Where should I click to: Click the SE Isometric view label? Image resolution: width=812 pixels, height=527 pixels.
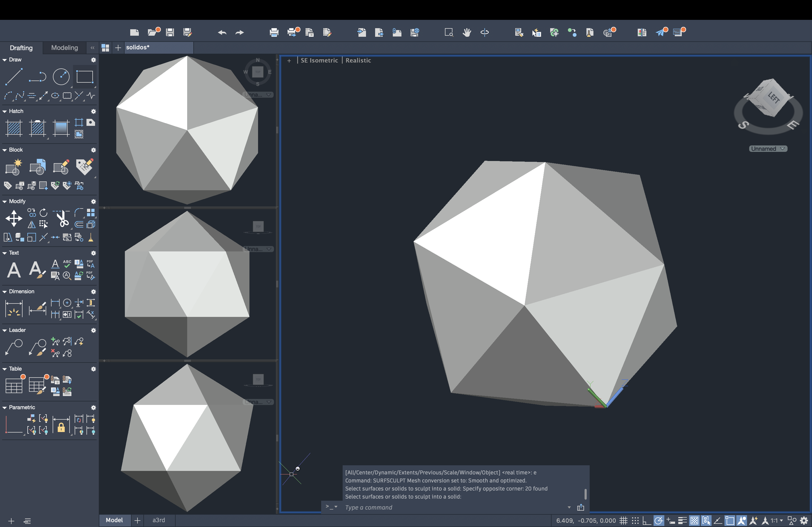(319, 60)
